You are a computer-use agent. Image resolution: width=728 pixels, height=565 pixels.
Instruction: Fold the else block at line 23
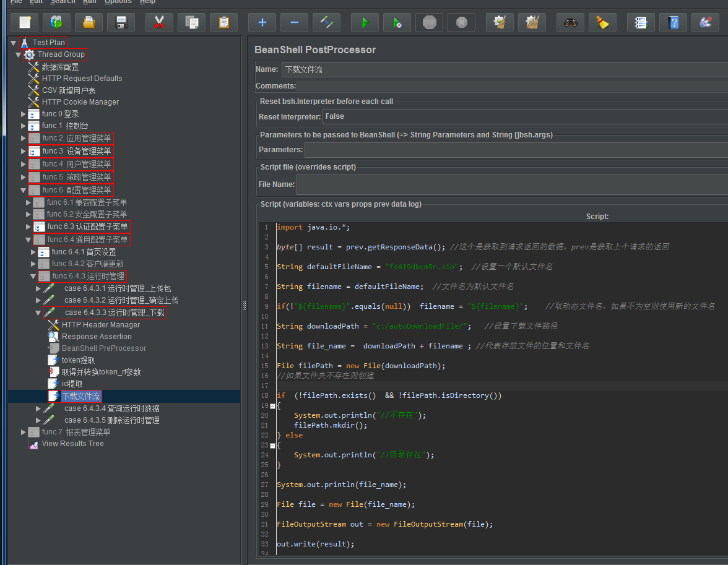coord(272,445)
